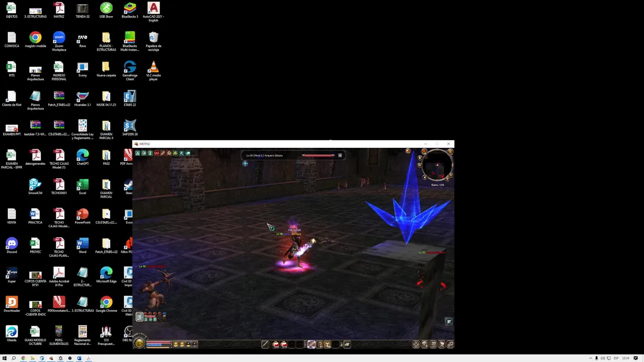This screenshot has width=644, height=362.
Task: Open the PowerPoint desktop shortcut
Action: (x=83, y=216)
